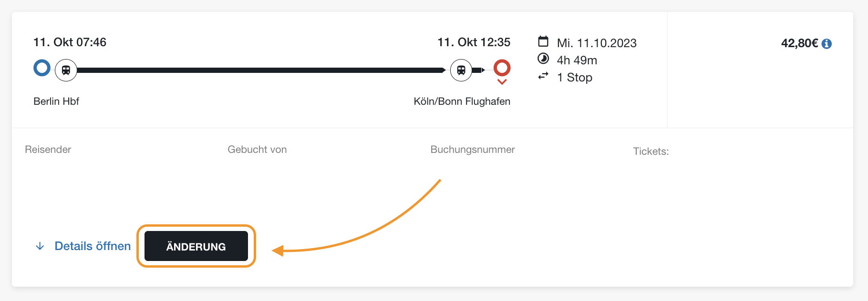
Task: Click the Tickets: label
Action: click(x=651, y=151)
